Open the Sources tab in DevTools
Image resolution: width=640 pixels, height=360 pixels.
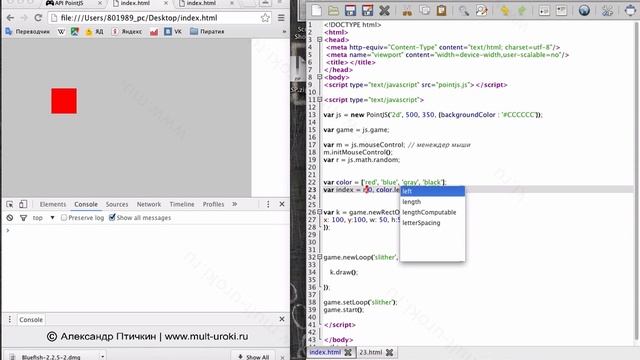(117, 204)
